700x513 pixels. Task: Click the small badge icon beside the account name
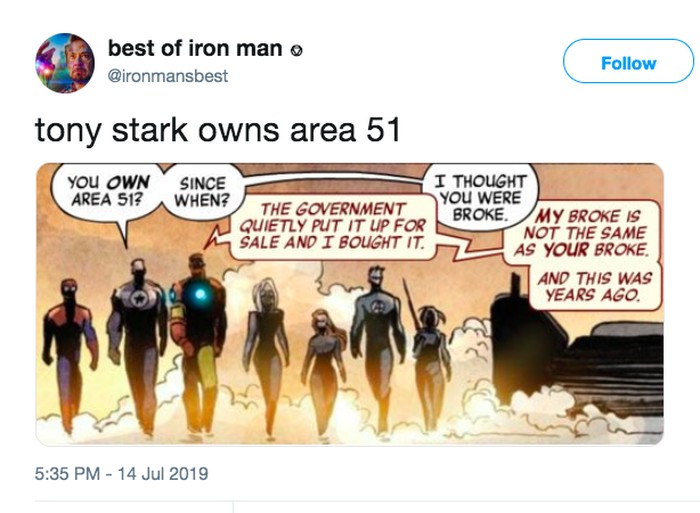click(x=295, y=50)
